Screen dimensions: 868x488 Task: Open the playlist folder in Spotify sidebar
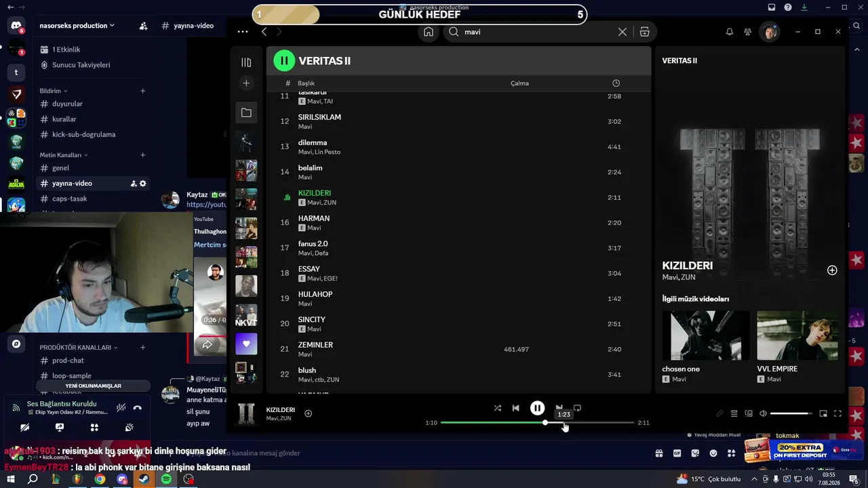[x=246, y=113]
